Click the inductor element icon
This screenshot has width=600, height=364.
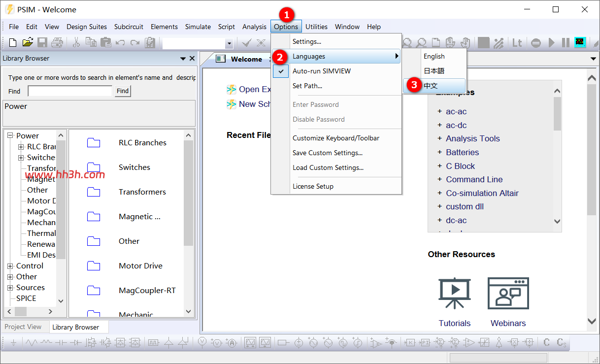pyautogui.click(x=46, y=342)
